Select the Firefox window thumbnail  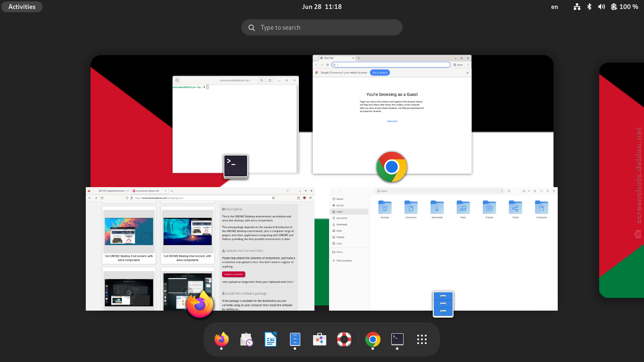[200, 249]
